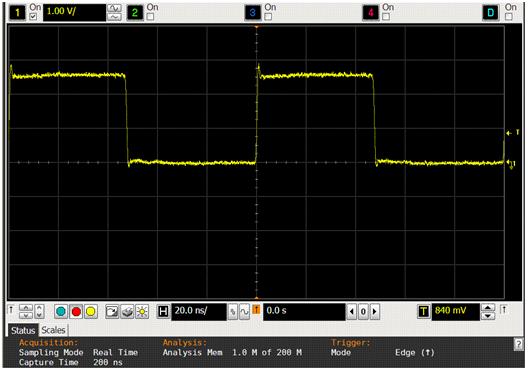Viewport: 528px width, 371px height.
Task: Click the Channel 1 button
Action: (17, 13)
